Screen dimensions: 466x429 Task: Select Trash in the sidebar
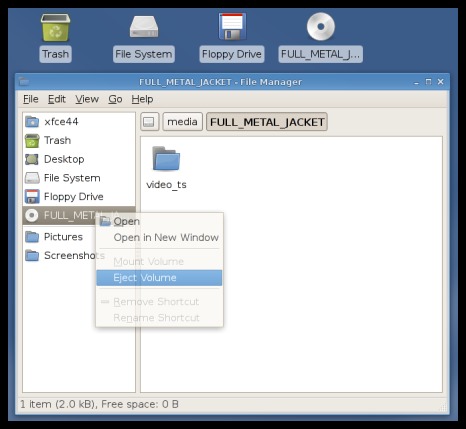(x=79, y=140)
